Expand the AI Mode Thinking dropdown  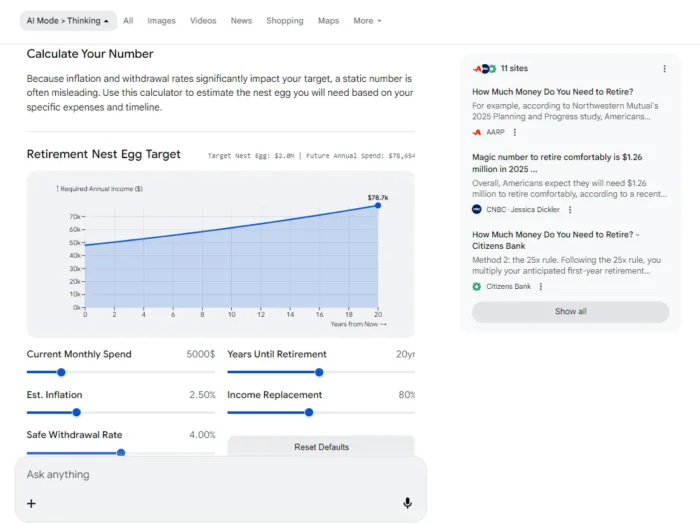click(x=68, y=20)
